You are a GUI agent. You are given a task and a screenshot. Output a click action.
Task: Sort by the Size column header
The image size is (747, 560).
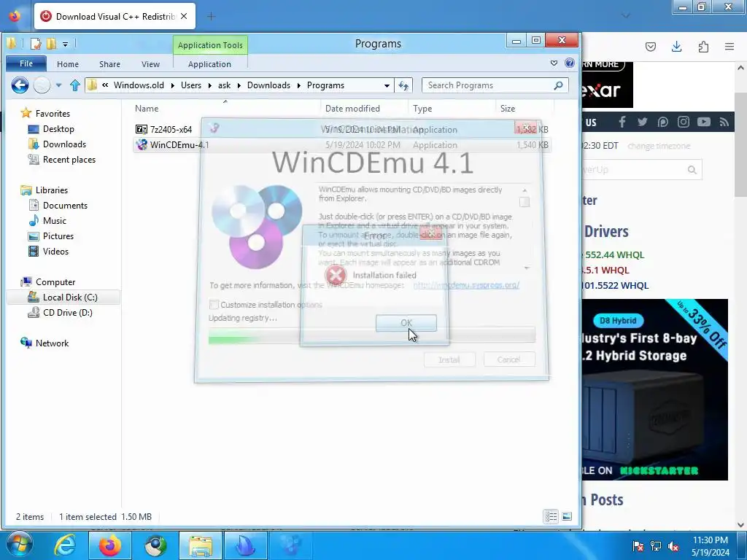click(x=508, y=109)
